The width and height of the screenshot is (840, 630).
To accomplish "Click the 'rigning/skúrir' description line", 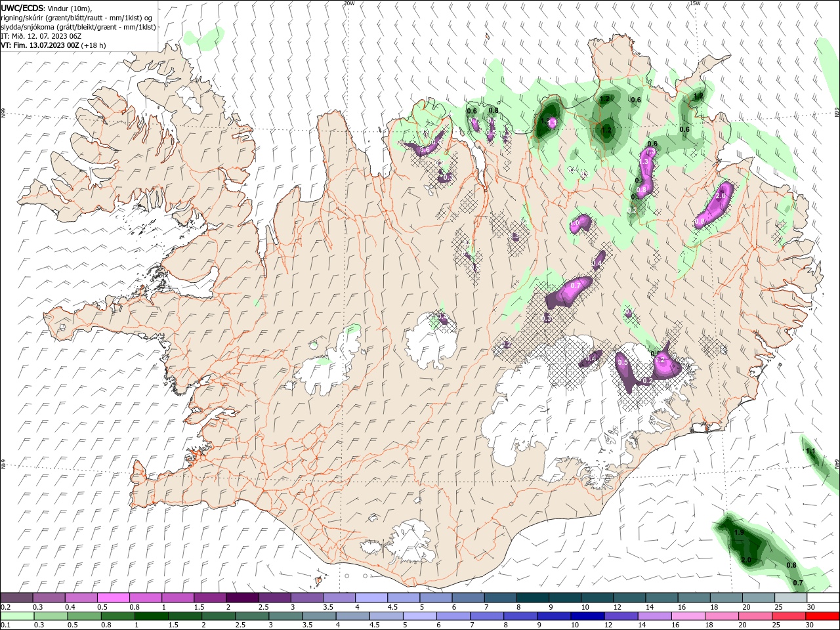I will 77,18.
